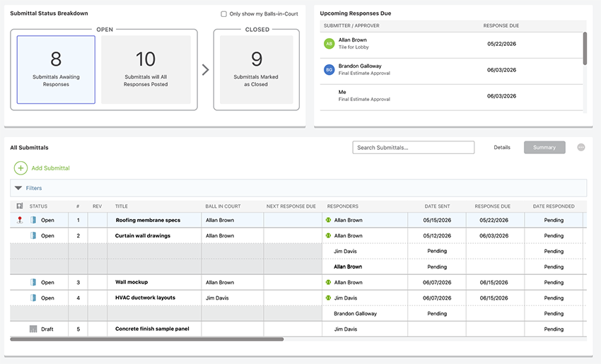Open the Curtain wall drawings title
The height and width of the screenshot is (364, 601).
(143, 235)
